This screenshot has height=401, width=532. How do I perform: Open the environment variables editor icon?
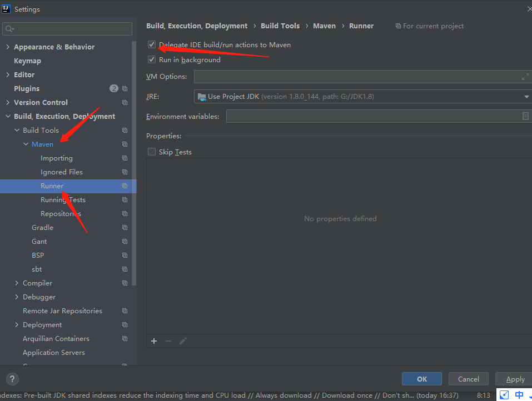[525, 116]
